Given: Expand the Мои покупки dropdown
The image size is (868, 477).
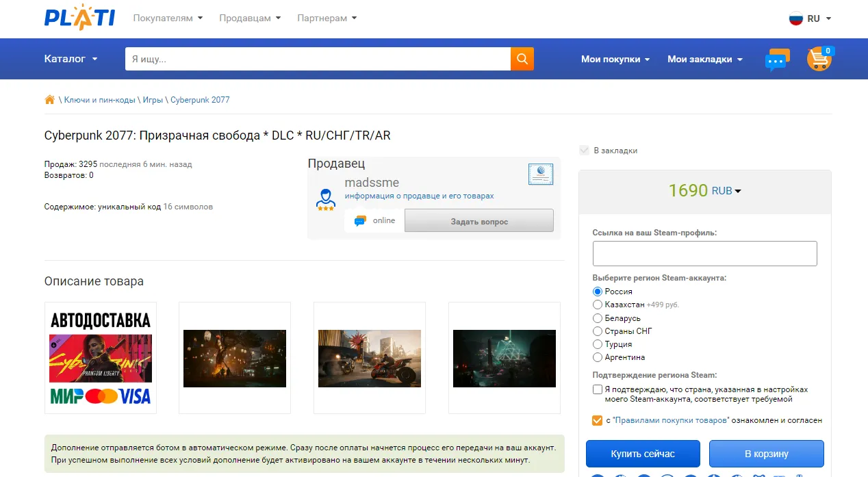Looking at the screenshot, I should pos(615,60).
